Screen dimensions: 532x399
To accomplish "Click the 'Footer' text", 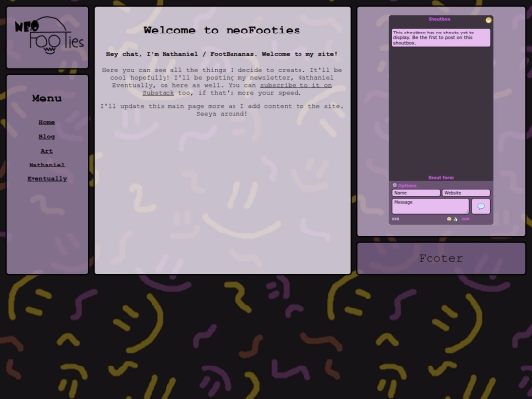I will [440, 258].
